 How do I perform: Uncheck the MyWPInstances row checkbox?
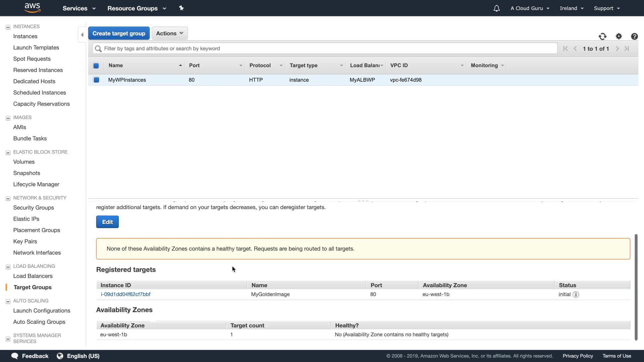pos(96,80)
